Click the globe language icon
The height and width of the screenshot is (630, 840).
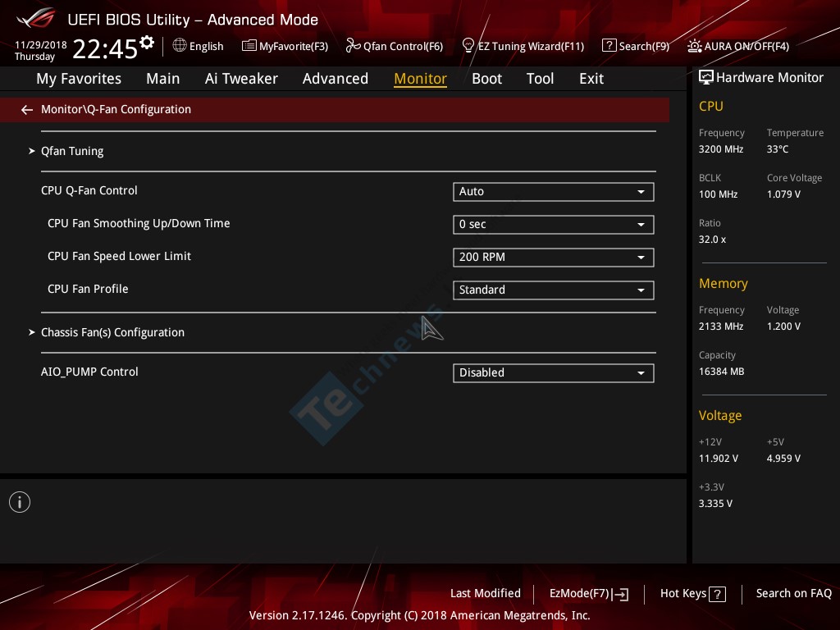(x=180, y=45)
